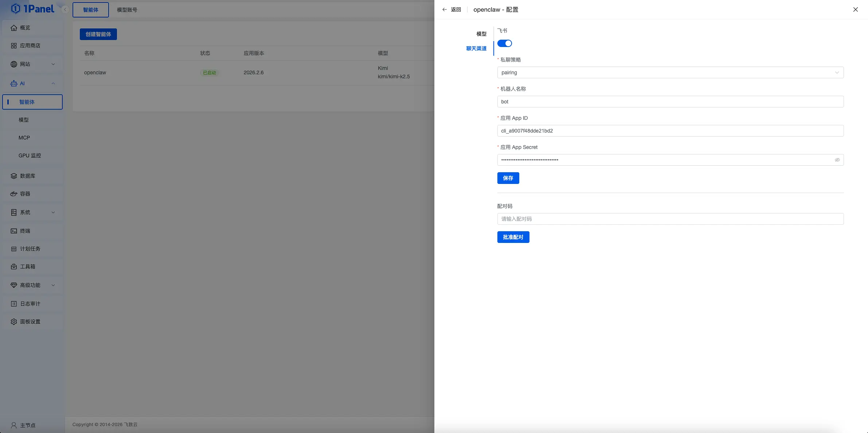Viewport: 868px width, 433px height.
Task: Toggle the Feishu channel switch off
Action: 504,43
